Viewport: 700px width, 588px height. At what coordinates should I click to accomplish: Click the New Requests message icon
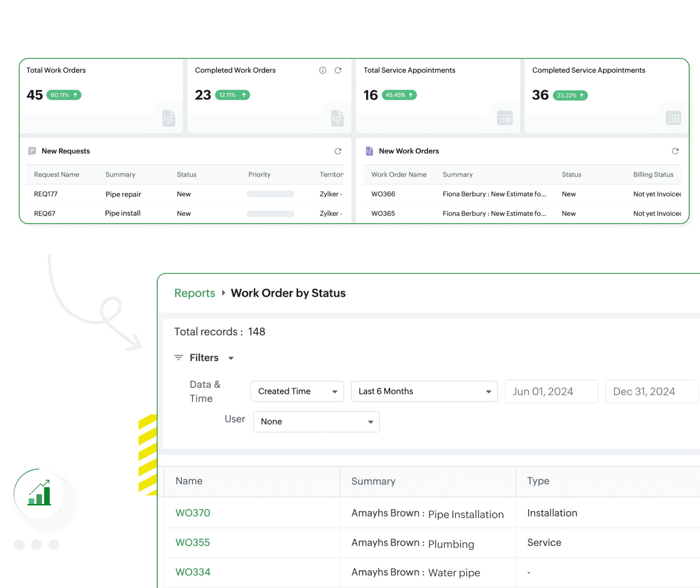32,151
